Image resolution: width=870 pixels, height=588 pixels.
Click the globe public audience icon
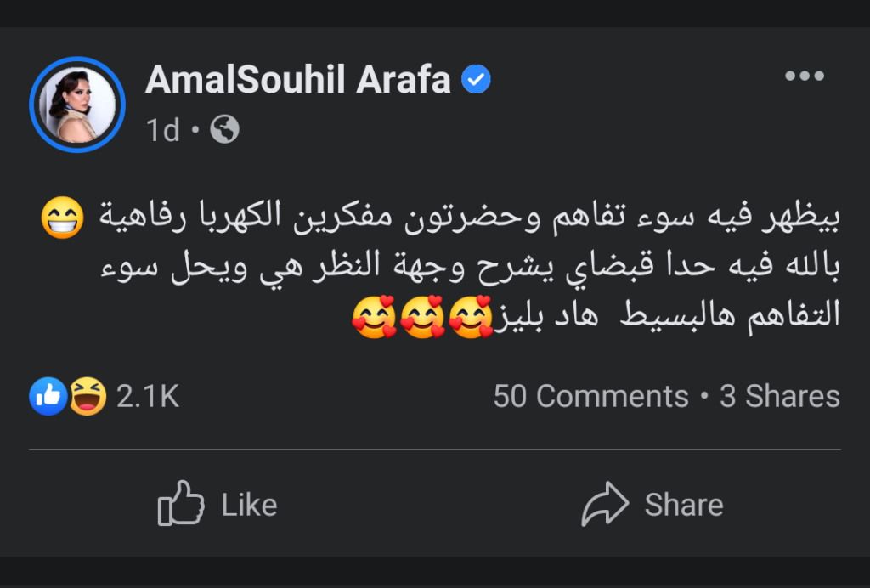point(224,129)
